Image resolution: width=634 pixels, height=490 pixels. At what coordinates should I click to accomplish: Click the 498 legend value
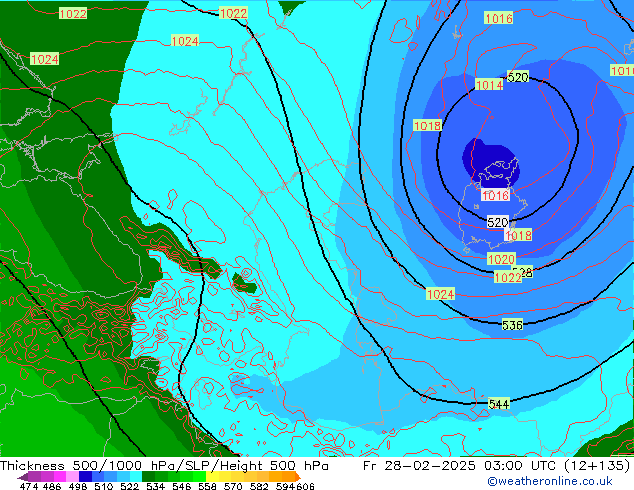(x=77, y=486)
